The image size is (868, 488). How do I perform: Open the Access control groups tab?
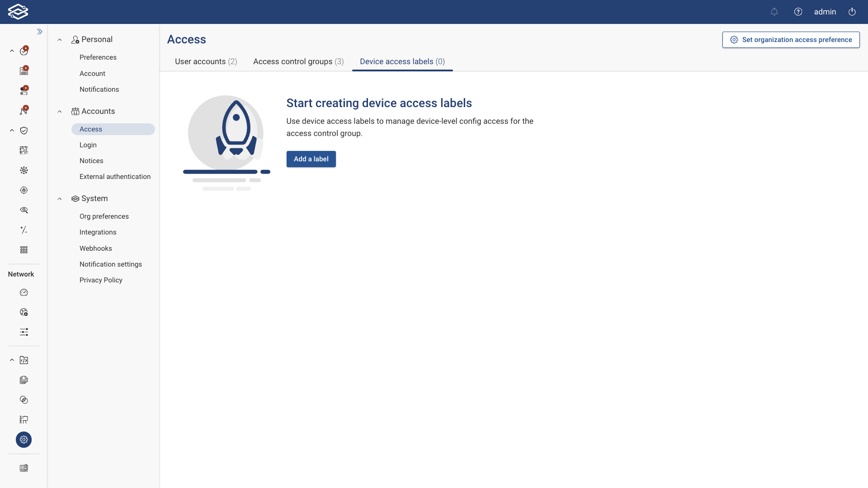point(298,61)
